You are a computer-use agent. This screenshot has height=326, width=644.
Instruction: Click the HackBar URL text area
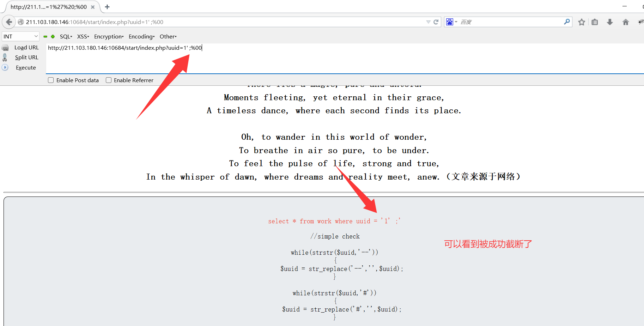(x=345, y=59)
